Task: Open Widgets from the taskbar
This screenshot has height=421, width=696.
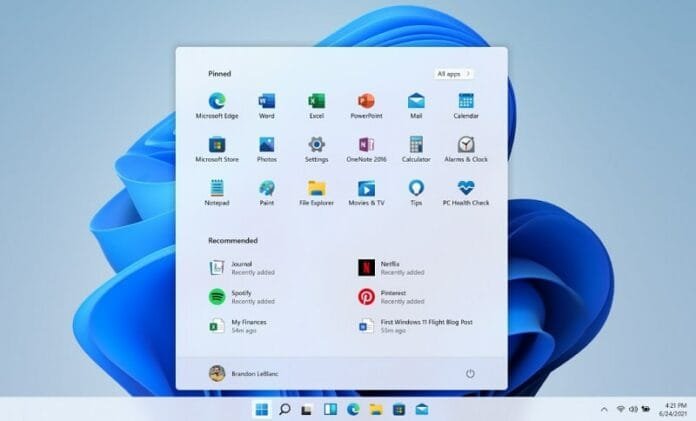Action: tap(330, 409)
